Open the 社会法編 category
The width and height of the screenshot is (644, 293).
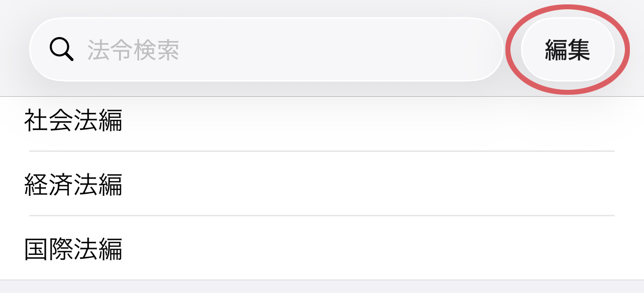click(x=73, y=121)
